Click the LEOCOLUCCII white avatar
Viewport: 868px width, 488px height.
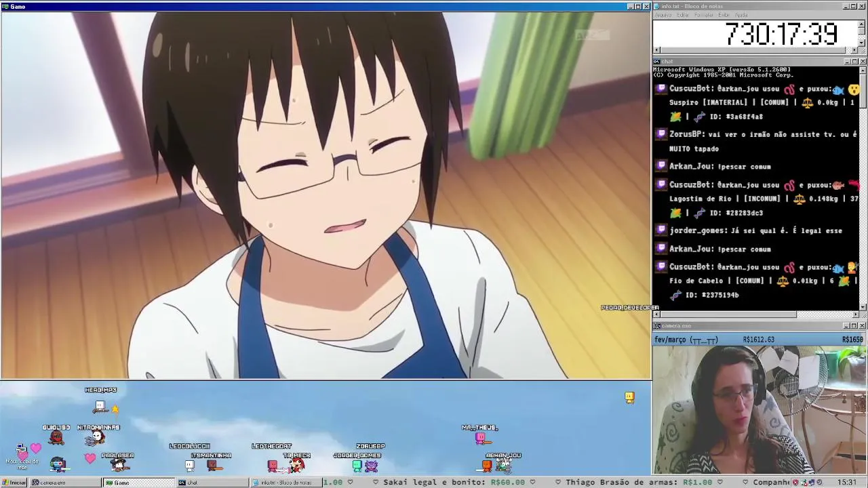click(x=190, y=465)
